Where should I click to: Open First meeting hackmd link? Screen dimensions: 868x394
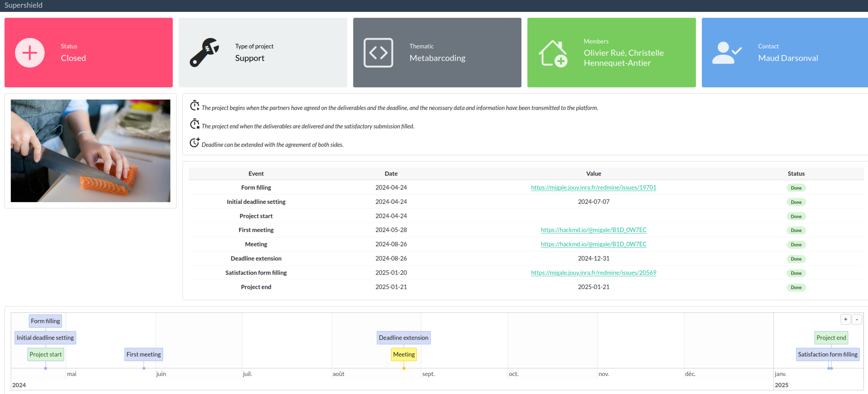pyautogui.click(x=593, y=230)
